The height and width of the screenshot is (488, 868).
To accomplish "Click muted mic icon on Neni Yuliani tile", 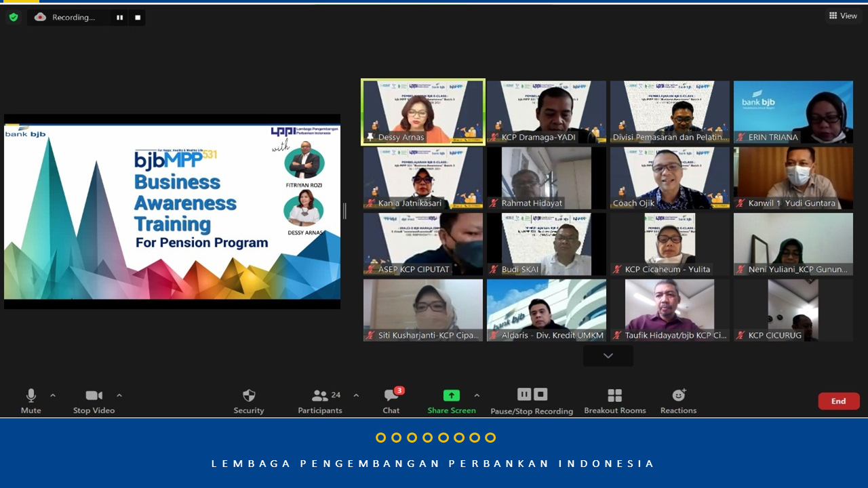I will [x=741, y=269].
